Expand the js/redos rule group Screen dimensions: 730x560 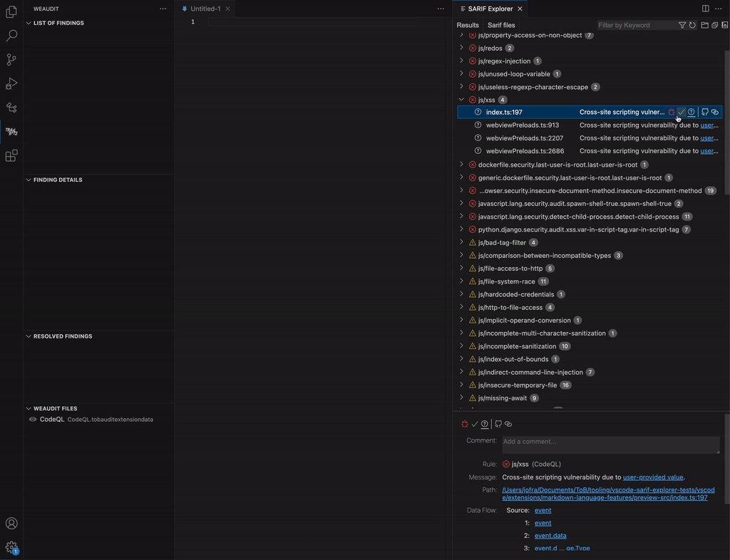click(x=461, y=48)
